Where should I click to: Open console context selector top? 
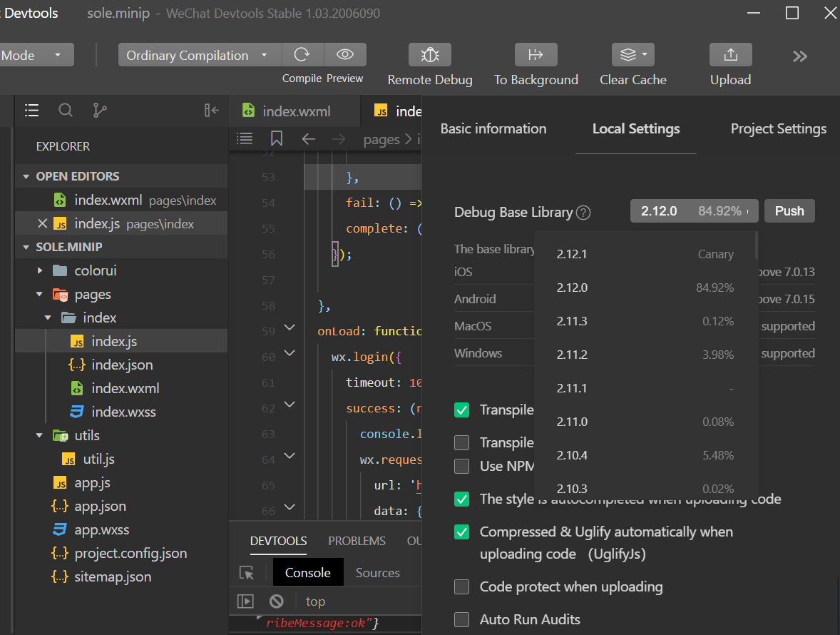pyautogui.click(x=316, y=601)
